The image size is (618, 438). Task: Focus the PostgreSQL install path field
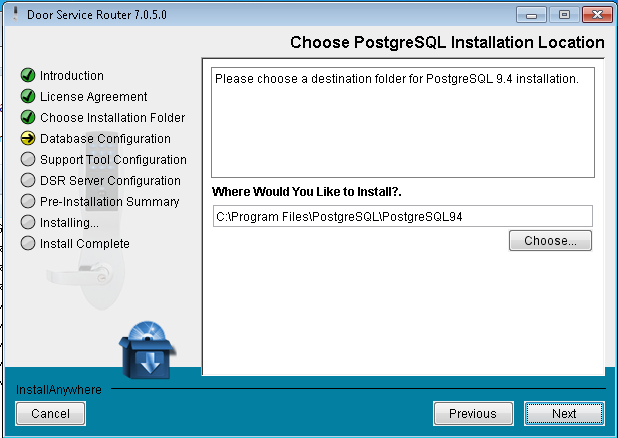[x=402, y=216]
